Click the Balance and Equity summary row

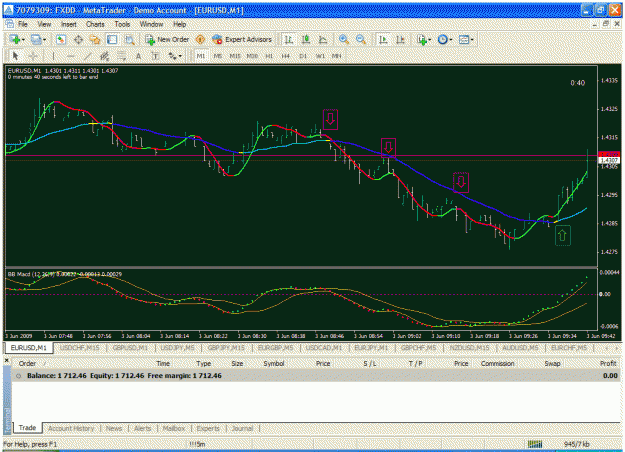316,375
